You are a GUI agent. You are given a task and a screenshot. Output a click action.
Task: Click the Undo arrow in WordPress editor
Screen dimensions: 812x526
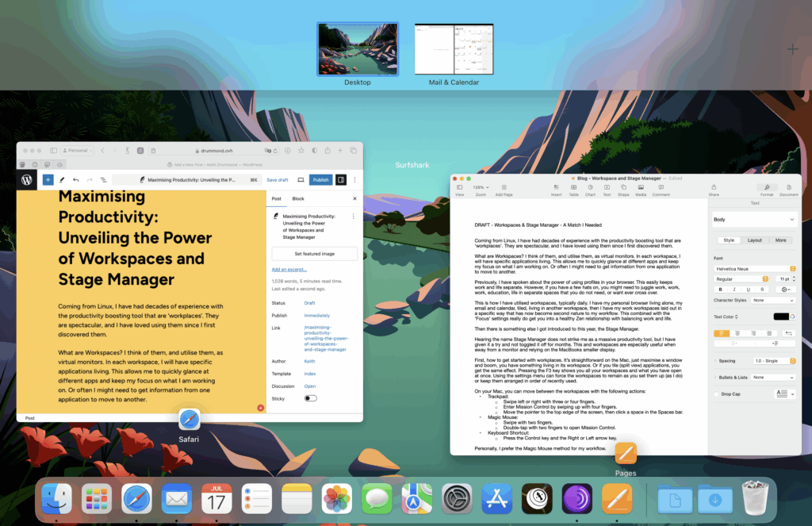75,180
